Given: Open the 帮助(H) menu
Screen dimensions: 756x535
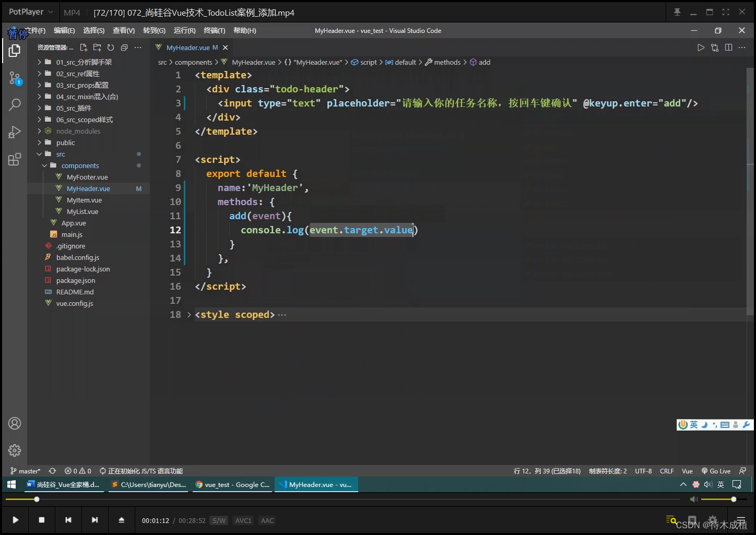Looking at the screenshot, I should [x=245, y=31].
